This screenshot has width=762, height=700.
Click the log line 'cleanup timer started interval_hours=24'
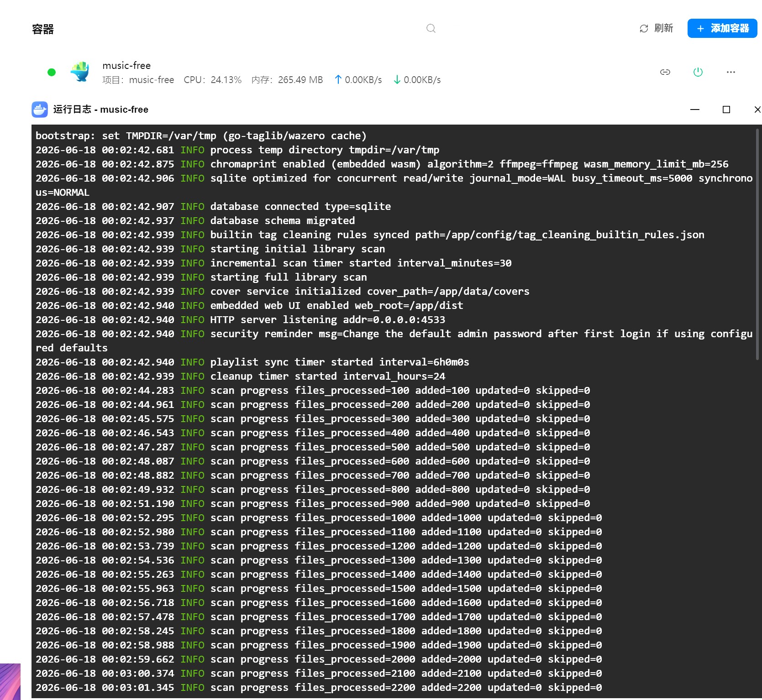(241, 376)
